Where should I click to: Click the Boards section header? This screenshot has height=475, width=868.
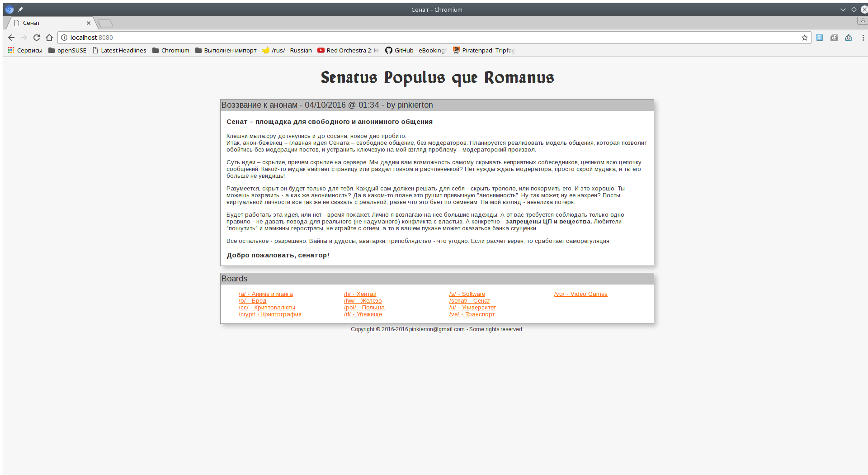tap(437, 279)
